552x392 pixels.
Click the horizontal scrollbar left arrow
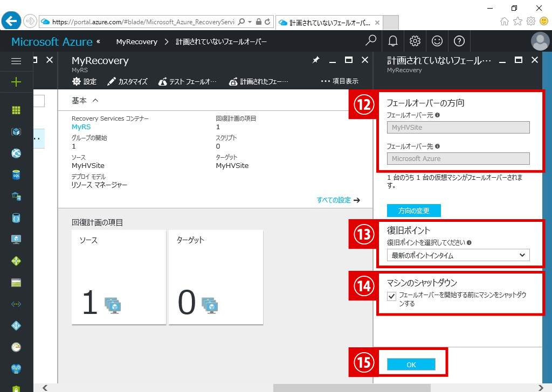click(x=45, y=388)
